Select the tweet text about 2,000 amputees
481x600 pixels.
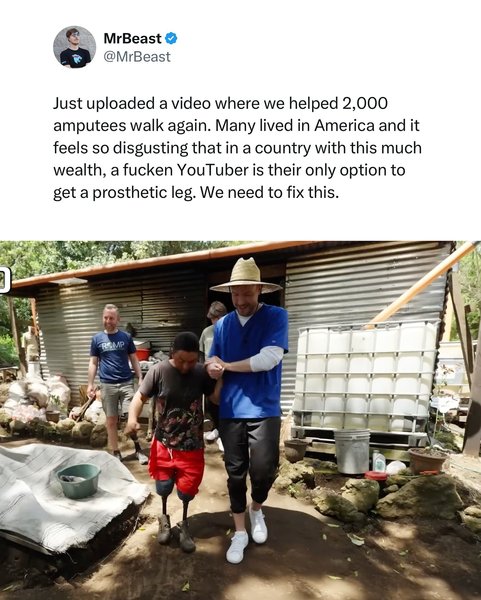pyautogui.click(x=237, y=148)
